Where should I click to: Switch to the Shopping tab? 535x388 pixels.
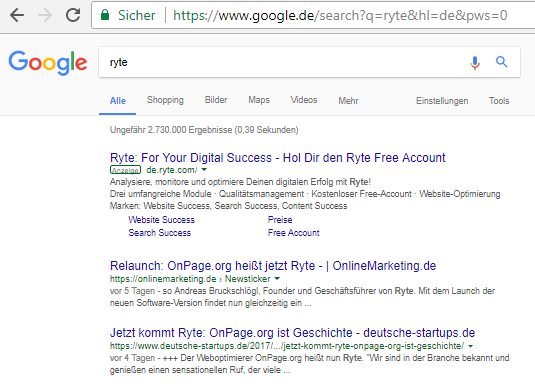pyautogui.click(x=165, y=100)
